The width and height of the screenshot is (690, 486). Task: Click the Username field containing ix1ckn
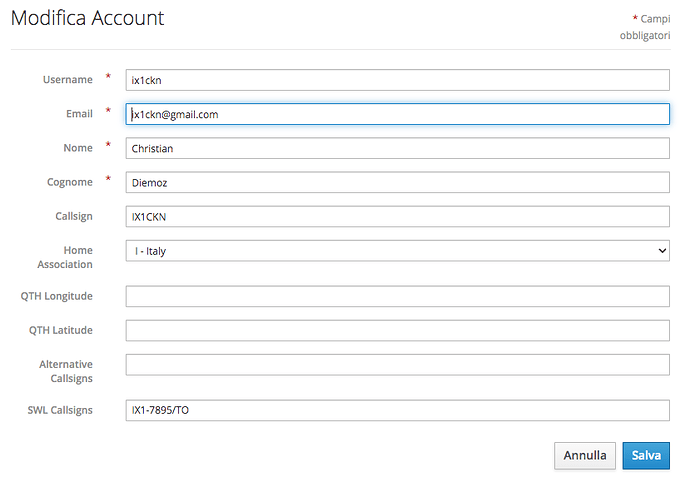tap(397, 80)
